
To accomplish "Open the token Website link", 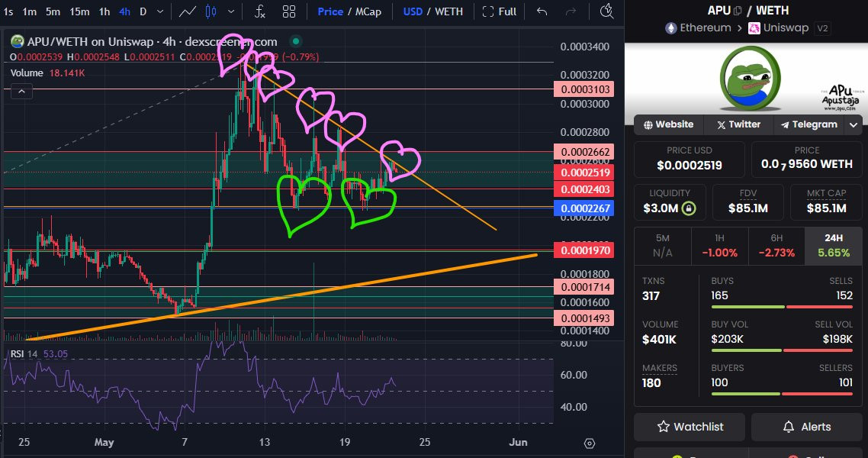I will click(x=669, y=124).
